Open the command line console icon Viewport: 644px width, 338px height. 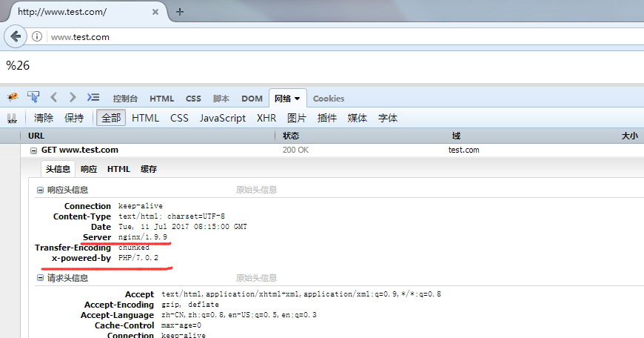click(x=93, y=97)
